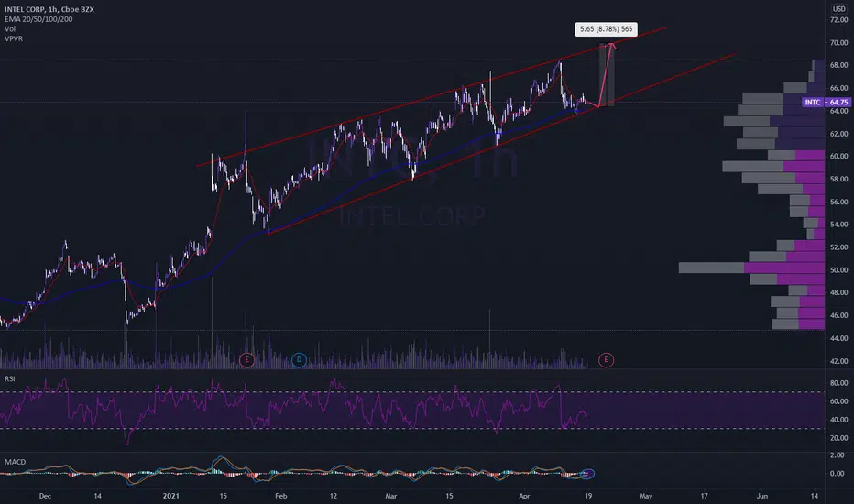Click the 72.00 price axis label
The height and width of the screenshot is (504, 854).
click(x=838, y=19)
